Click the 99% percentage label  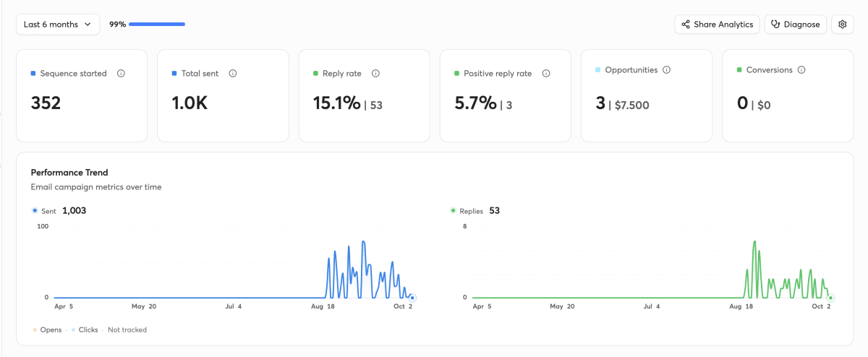point(117,24)
